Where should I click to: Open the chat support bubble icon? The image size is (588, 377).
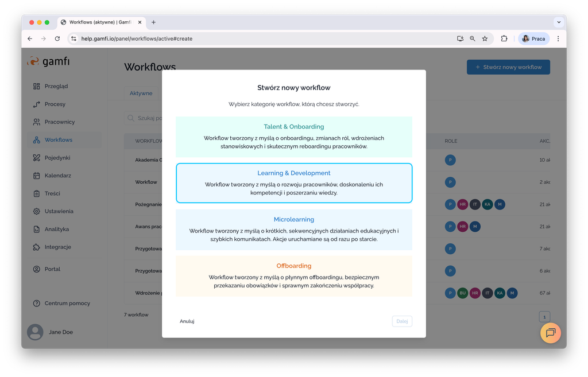click(x=550, y=333)
